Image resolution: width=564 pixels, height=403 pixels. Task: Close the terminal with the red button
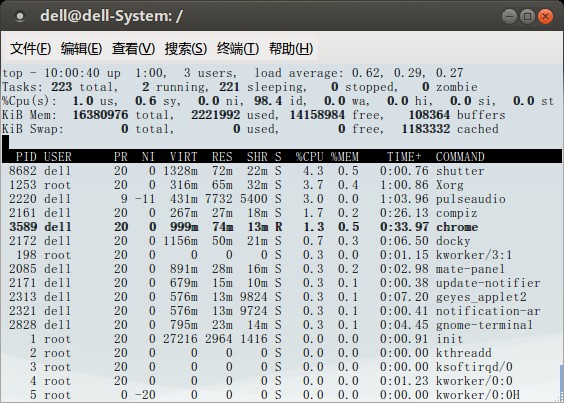click(545, 17)
